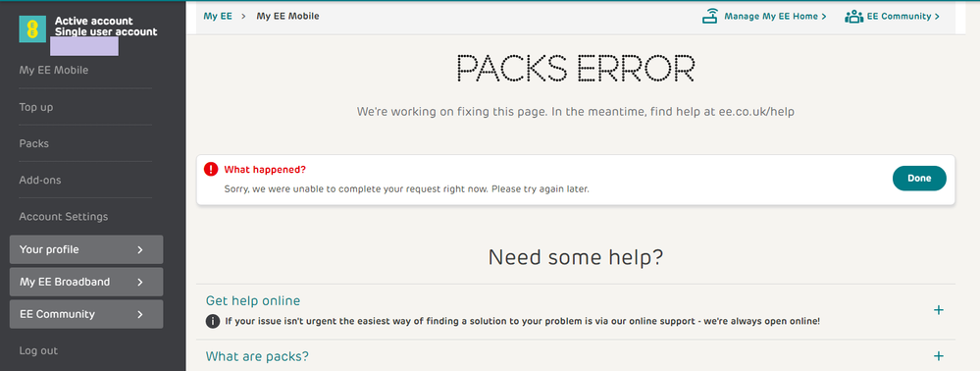Open the EE Community top link

click(903, 17)
